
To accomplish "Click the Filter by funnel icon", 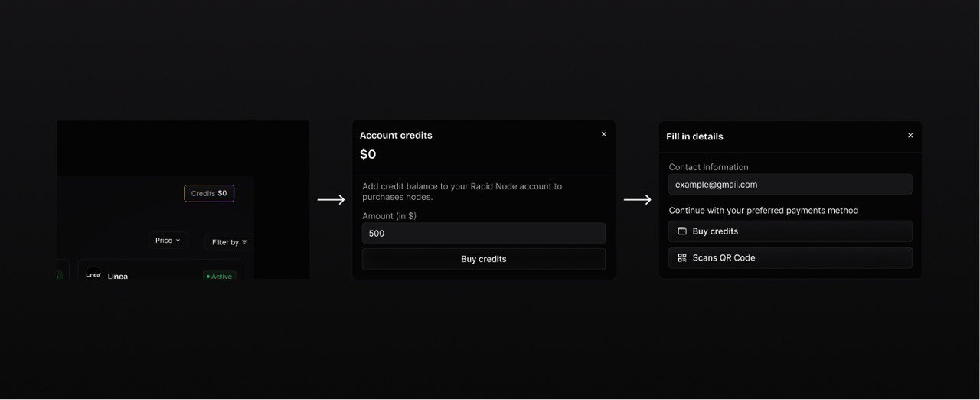I will [244, 242].
